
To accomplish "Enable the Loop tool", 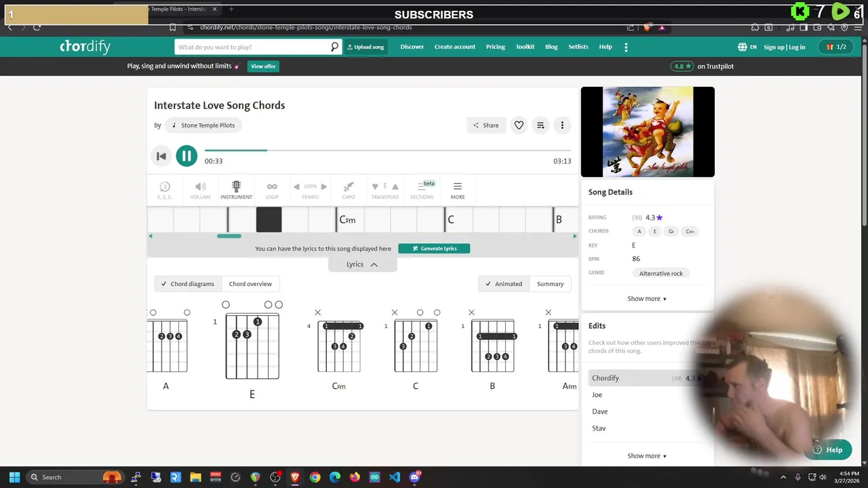I will coord(272,190).
